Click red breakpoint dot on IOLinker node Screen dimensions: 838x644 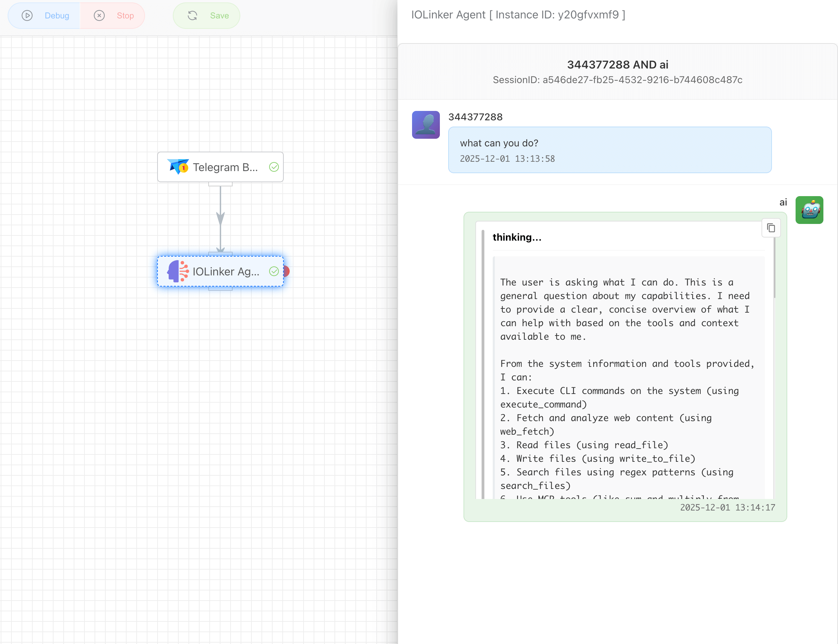[287, 271]
